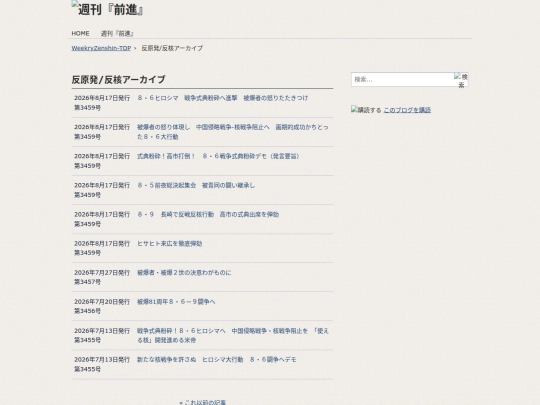Open article 8・6ヒロシマ 戦争式典粉砕へ進撃
Image resolution: width=540 pixels, height=405 pixels.
click(222, 98)
